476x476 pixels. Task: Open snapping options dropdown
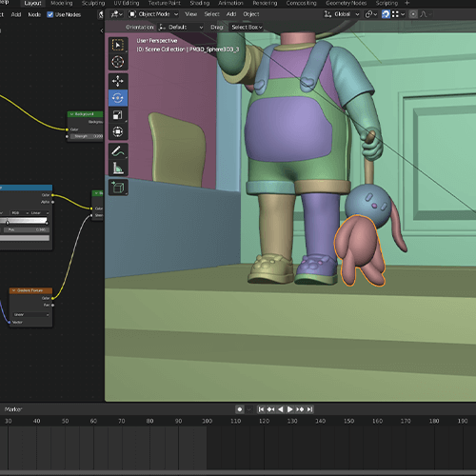point(398,14)
